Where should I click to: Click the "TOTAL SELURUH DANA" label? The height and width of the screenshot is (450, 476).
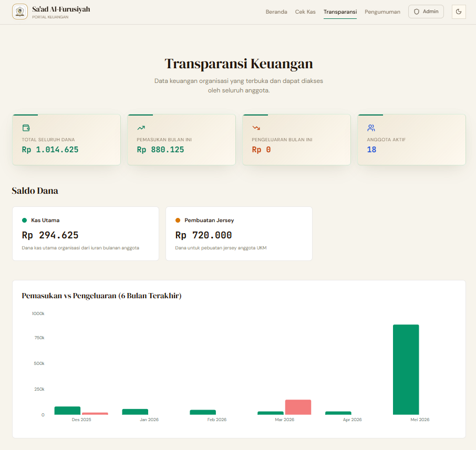(x=48, y=140)
